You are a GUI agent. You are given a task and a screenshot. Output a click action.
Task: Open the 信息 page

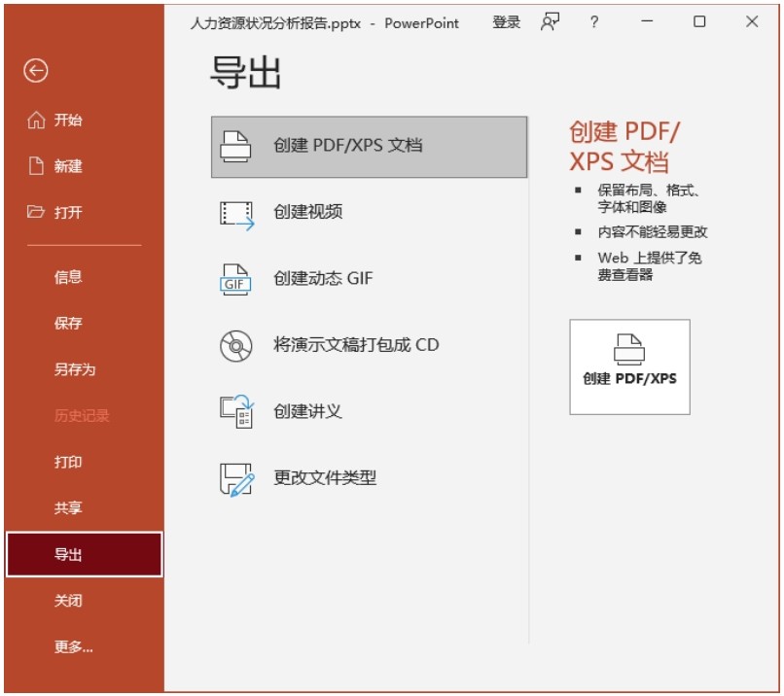[x=68, y=277]
